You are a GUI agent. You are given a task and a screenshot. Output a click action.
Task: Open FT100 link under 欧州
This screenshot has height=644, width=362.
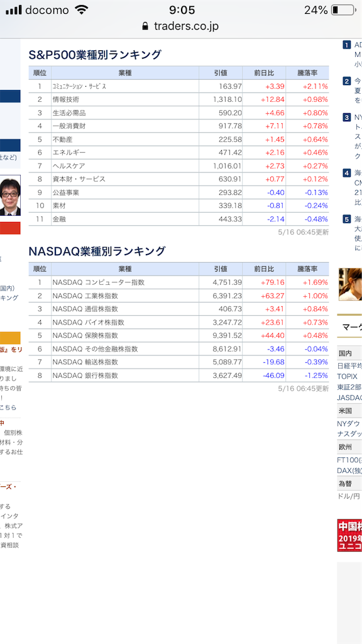point(349,460)
